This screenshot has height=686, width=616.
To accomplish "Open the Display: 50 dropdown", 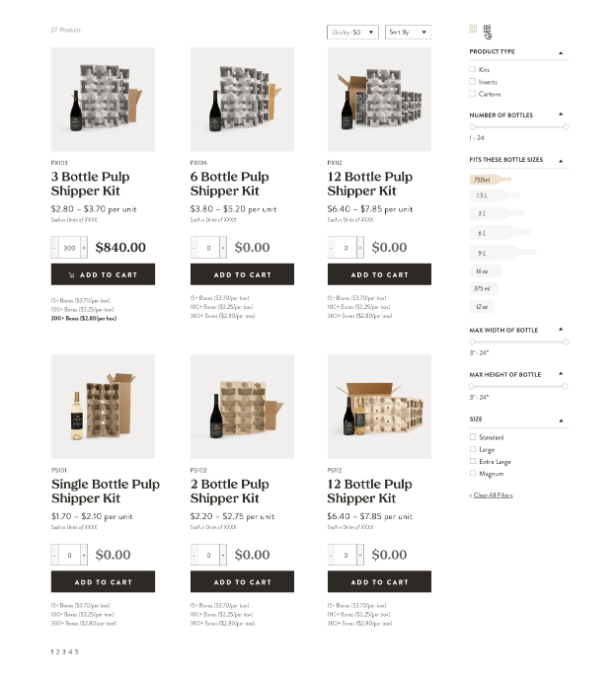I will (352, 32).
